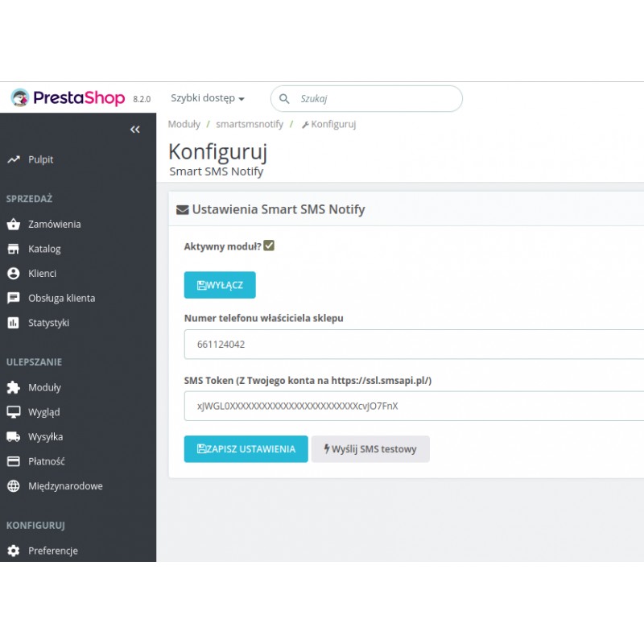Open the Wygląd menu item

pos(44,412)
